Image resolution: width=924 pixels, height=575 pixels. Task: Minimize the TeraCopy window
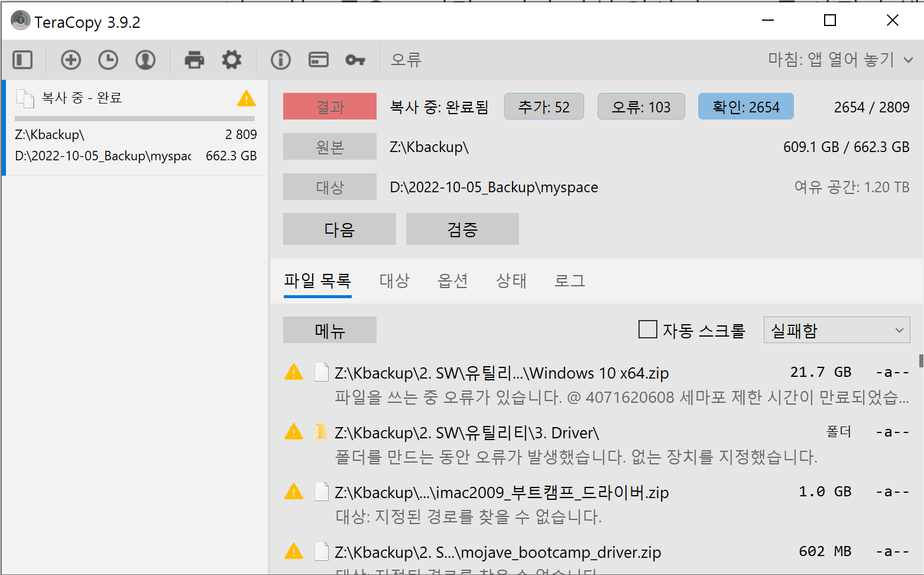coord(768,20)
